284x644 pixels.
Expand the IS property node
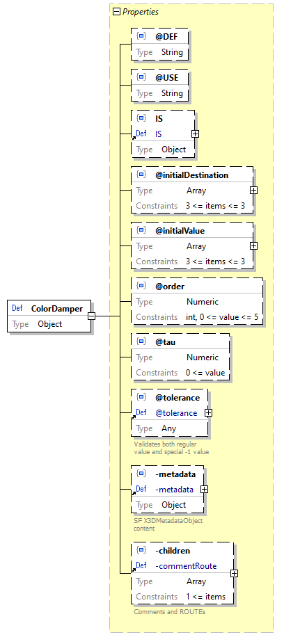click(195, 134)
